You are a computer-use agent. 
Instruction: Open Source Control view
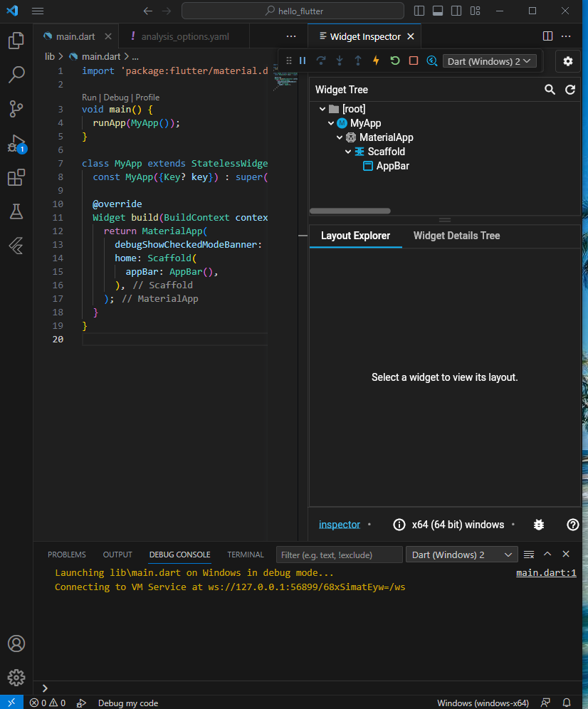point(16,109)
